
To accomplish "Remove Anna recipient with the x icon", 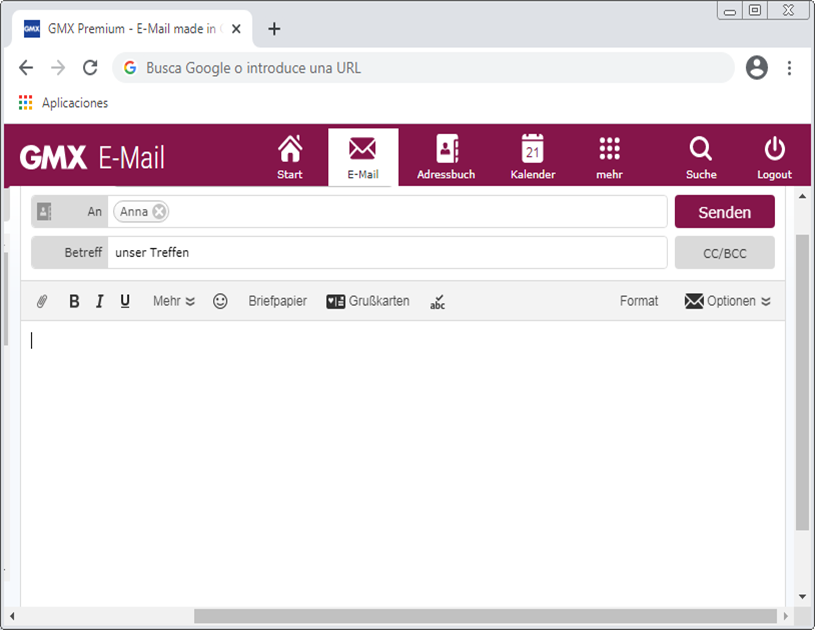I will pos(160,212).
